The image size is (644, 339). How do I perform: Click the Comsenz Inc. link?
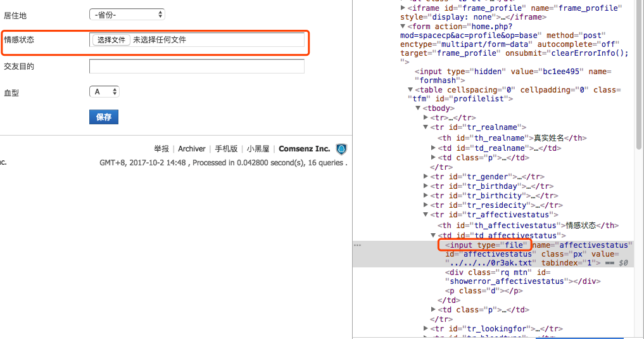(x=305, y=149)
